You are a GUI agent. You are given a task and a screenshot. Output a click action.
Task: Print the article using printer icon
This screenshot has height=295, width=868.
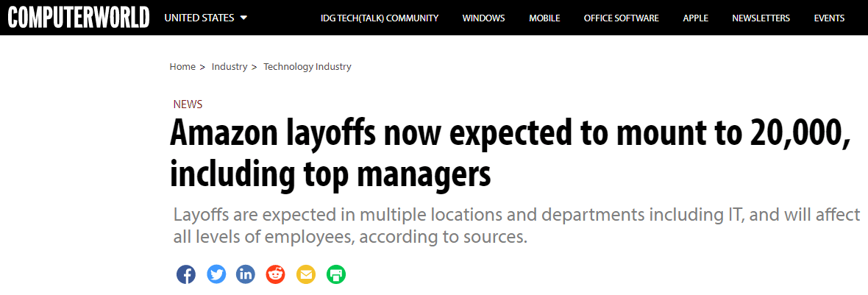pos(335,275)
